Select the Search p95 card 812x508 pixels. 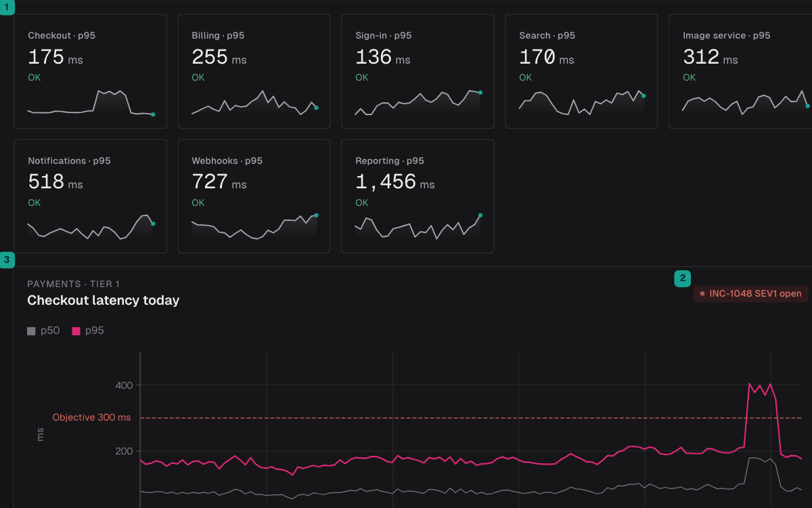pyautogui.click(x=581, y=71)
